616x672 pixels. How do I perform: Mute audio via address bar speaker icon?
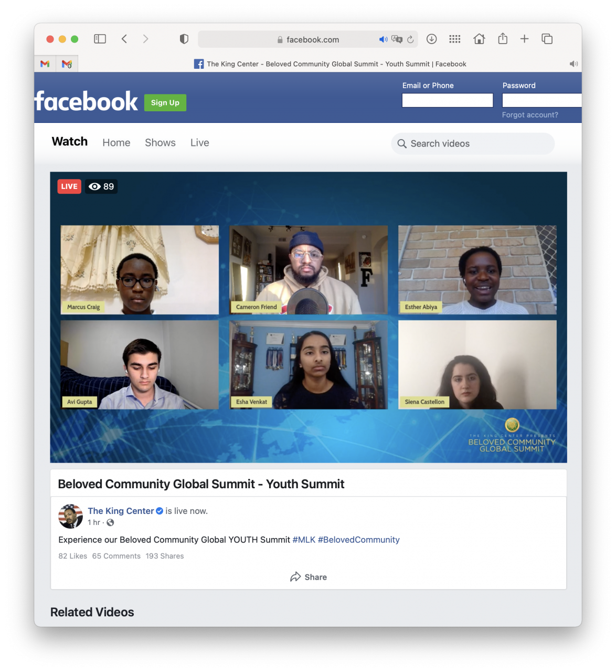click(x=383, y=39)
